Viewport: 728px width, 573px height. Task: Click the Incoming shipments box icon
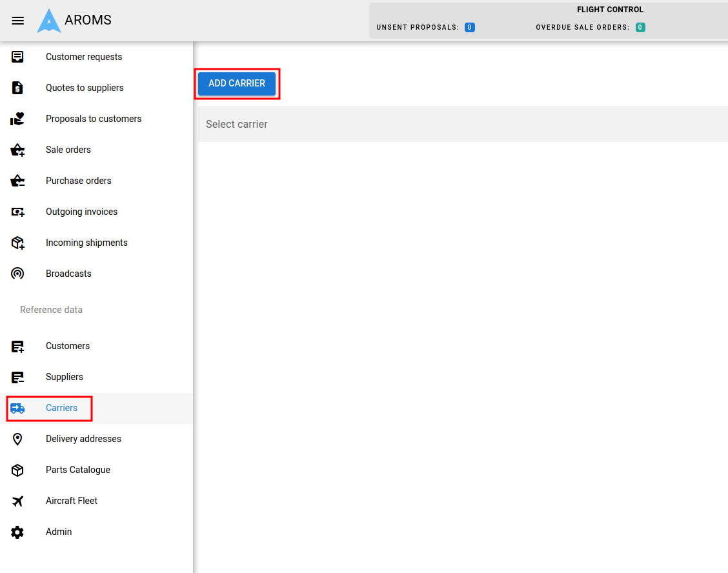pos(17,243)
